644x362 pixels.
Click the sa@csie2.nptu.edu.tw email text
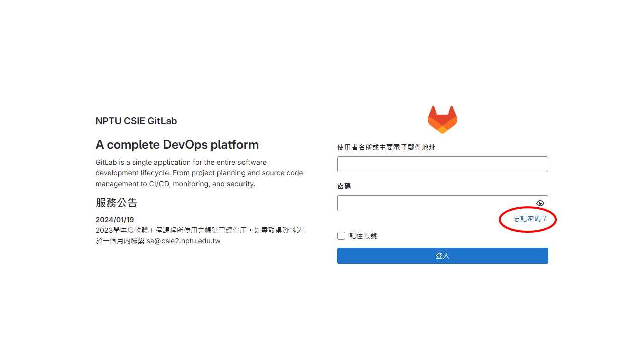click(x=184, y=241)
